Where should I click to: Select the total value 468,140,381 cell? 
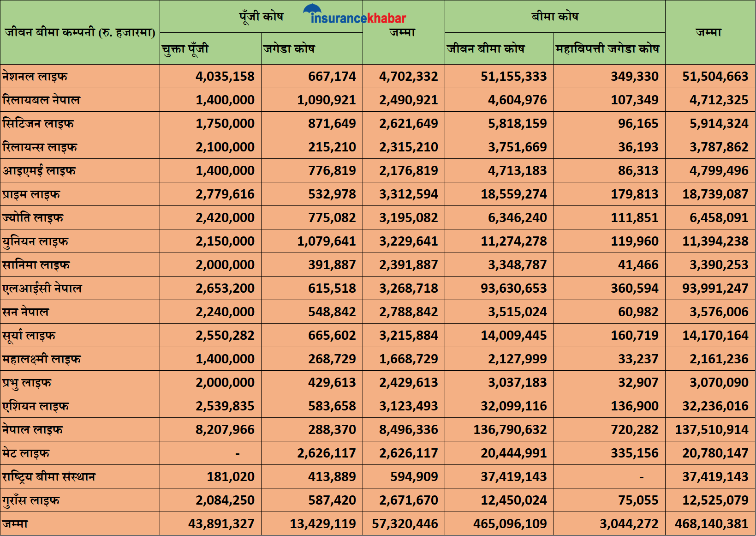click(x=711, y=524)
